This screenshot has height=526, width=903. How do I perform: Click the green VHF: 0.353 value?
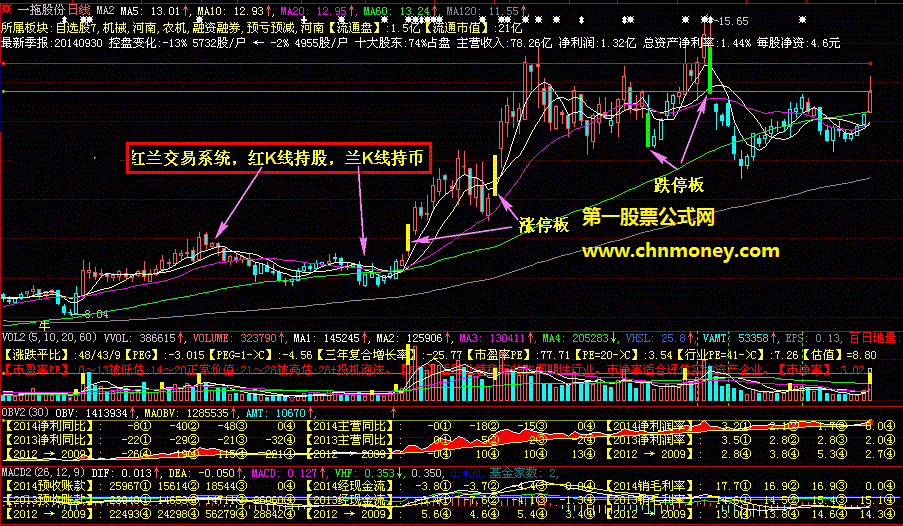(x=366, y=473)
